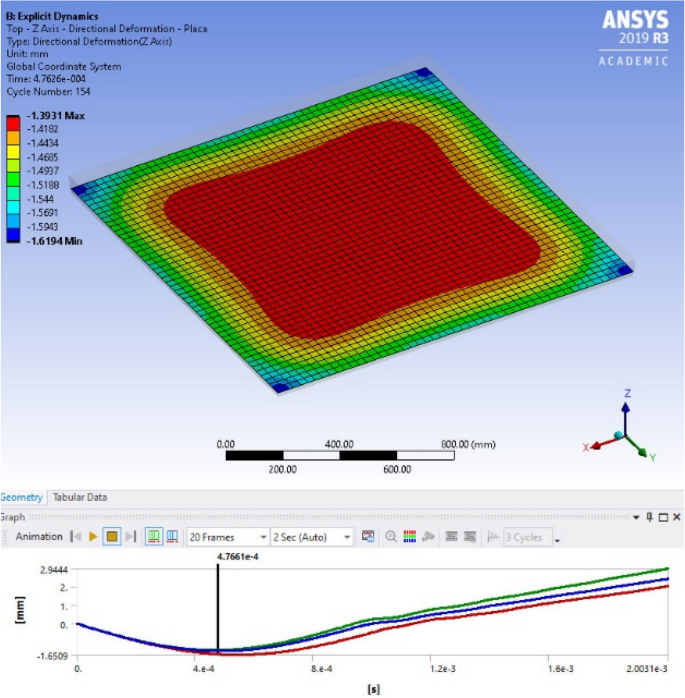Pin the Graph panel
Image resolution: width=685 pixels, height=698 pixels.
coord(649,517)
